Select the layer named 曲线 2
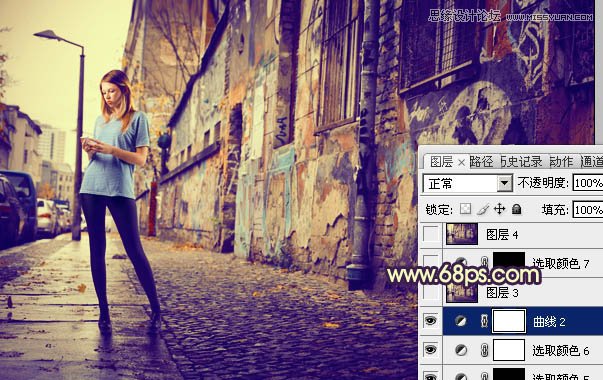The image size is (603, 380). 549,322
